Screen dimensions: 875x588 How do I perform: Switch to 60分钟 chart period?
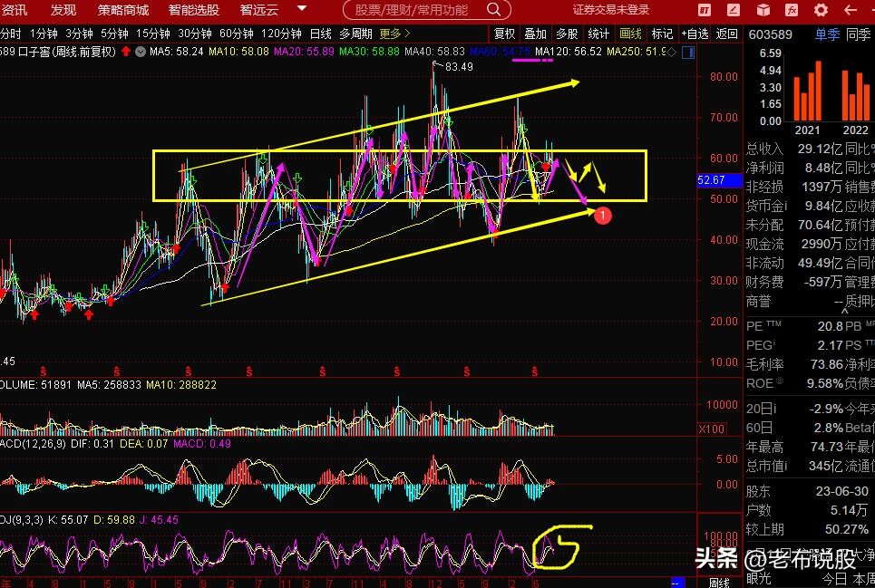click(x=236, y=34)
